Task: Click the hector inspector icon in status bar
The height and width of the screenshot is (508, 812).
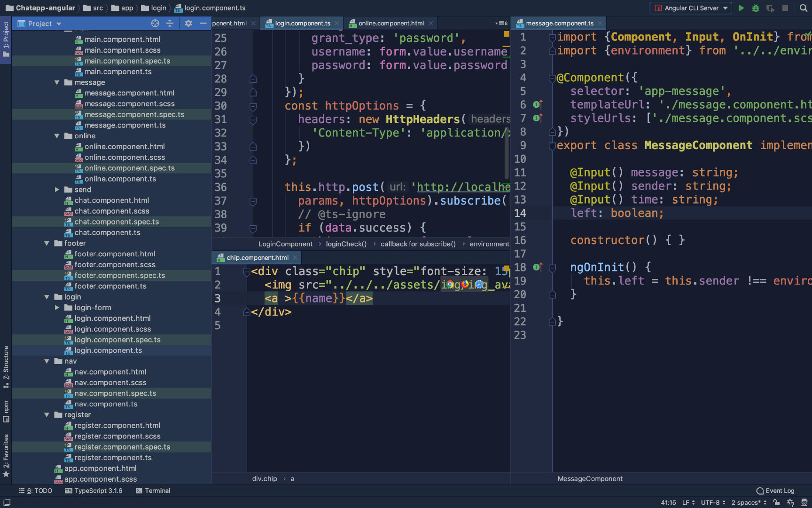Action: pyautogui.click(x=804, y=502)
